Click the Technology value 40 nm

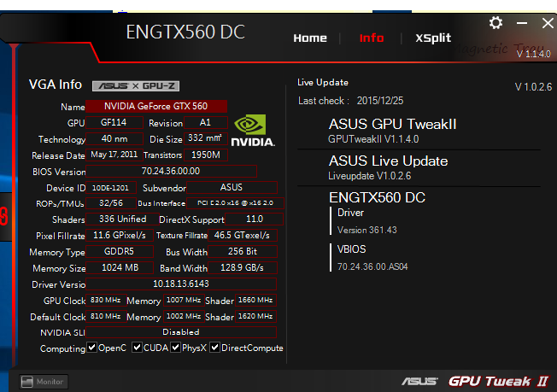(x=114, y=138)
